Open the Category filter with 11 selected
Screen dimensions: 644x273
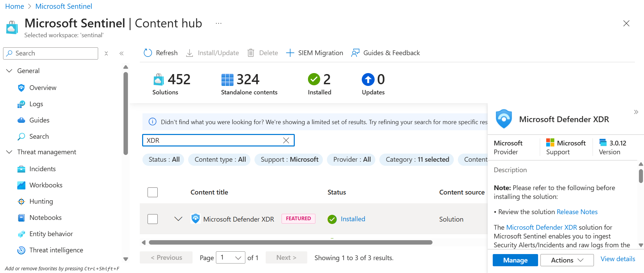click(x=417, y=159)
